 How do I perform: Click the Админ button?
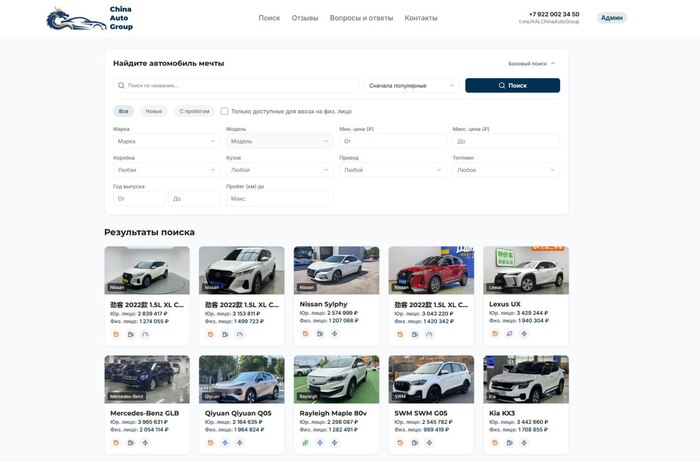point(612,18)
